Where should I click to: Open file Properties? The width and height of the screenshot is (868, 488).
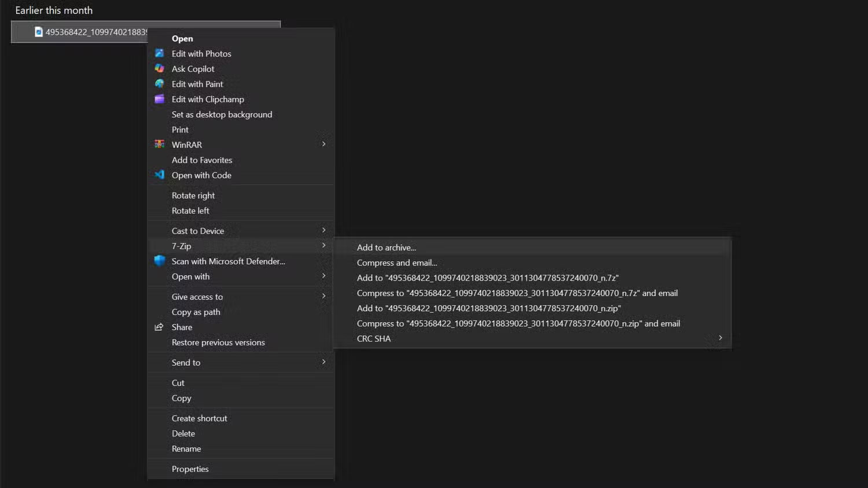pyautogui.click(x=190, y=468)
